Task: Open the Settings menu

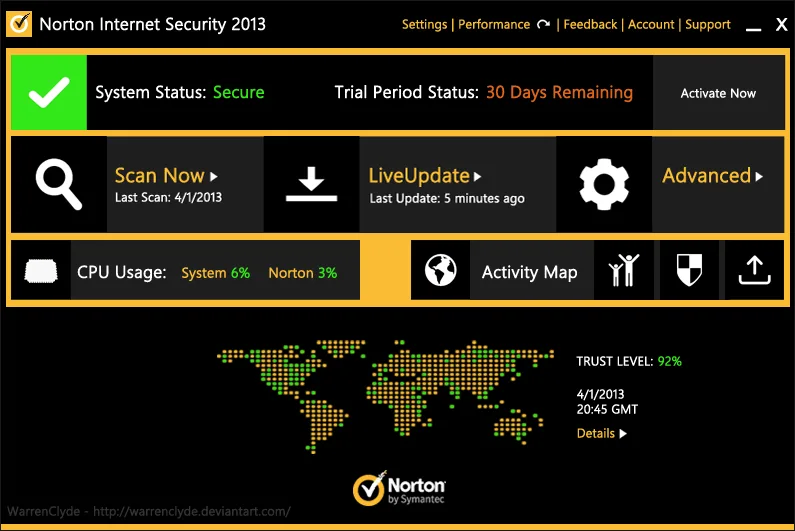Action: [424, 24]
